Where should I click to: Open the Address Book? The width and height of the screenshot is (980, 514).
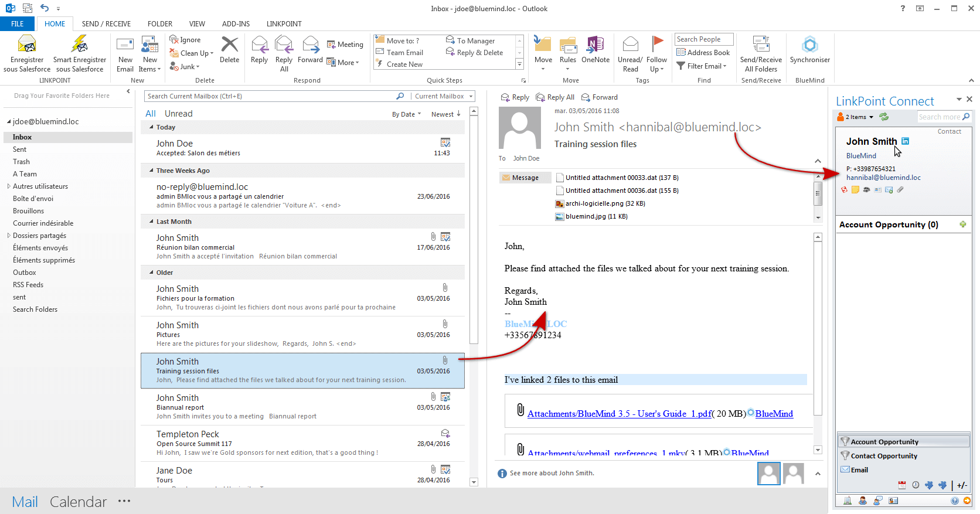(x=703, y=53)
